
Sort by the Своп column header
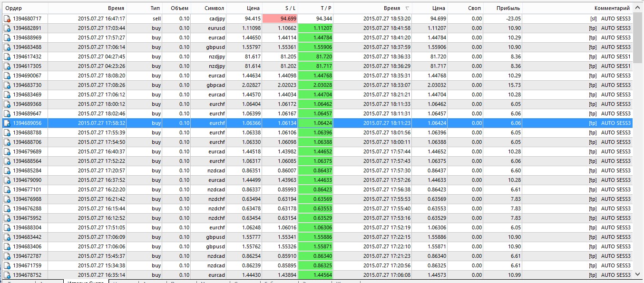pos(466,9)
